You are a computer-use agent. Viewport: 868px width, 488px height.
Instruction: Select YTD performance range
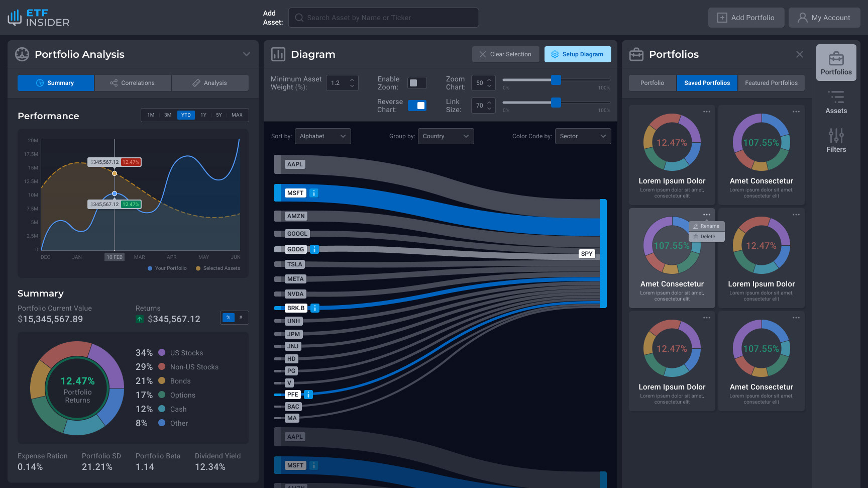coord(186,115)
